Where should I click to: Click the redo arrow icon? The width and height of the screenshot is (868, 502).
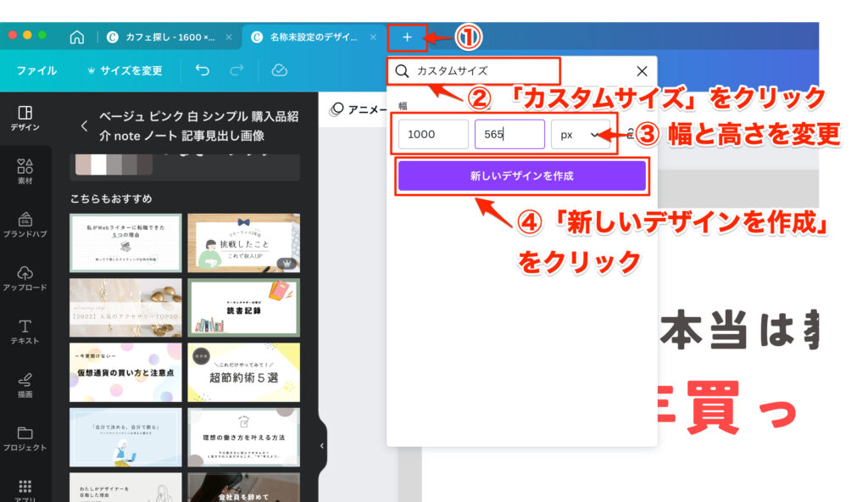[236, 70]
